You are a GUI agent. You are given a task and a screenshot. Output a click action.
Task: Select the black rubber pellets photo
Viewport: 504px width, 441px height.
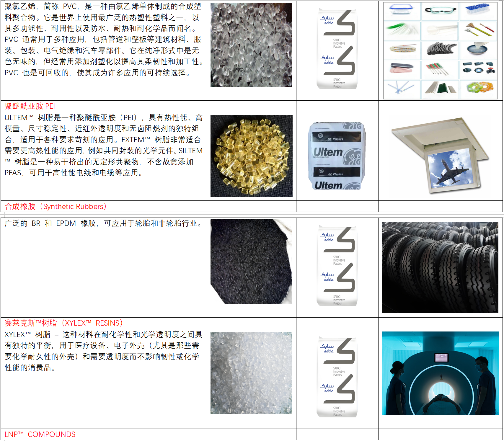251,262
